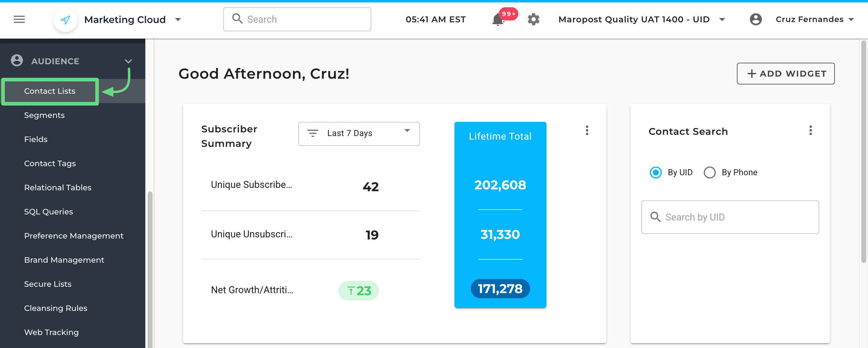Click the Marketing Cloud paper plane logo
The height and width of the screenshot is (348, 868).
pos(65,20)
